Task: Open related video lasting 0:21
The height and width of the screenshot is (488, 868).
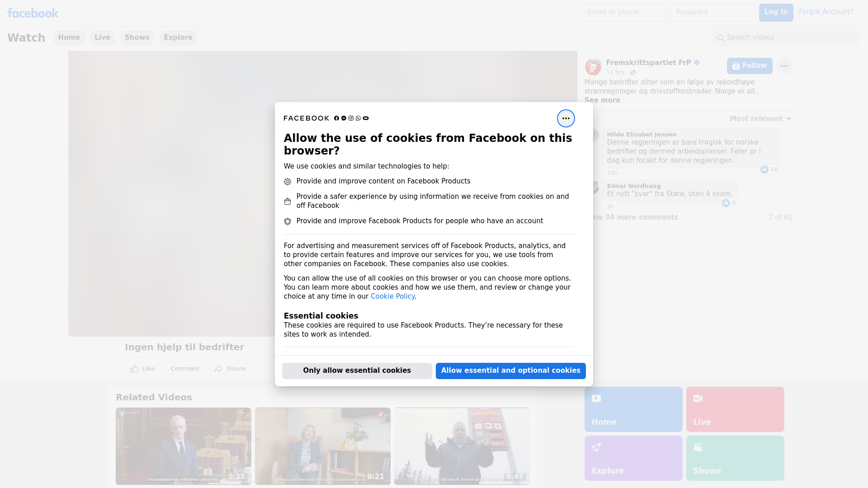Action: pos(322,446)
